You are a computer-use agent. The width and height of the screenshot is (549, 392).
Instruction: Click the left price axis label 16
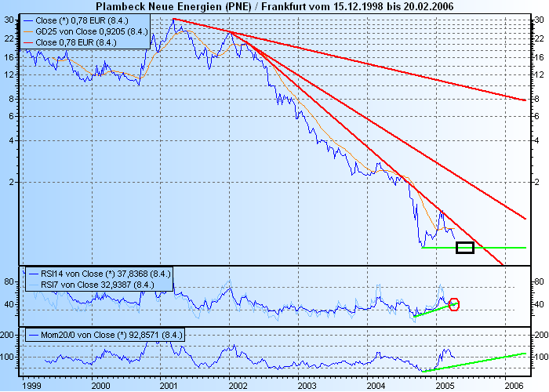(x=9, y=57)
